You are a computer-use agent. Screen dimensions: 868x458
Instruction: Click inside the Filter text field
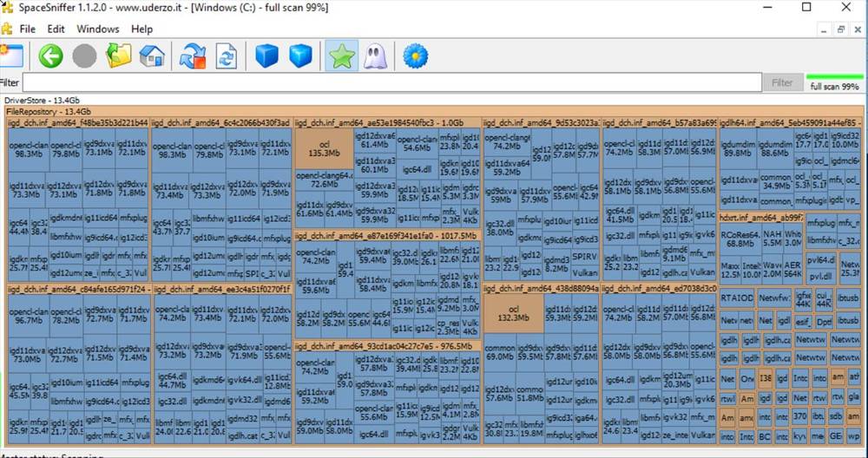pos(392,83)
